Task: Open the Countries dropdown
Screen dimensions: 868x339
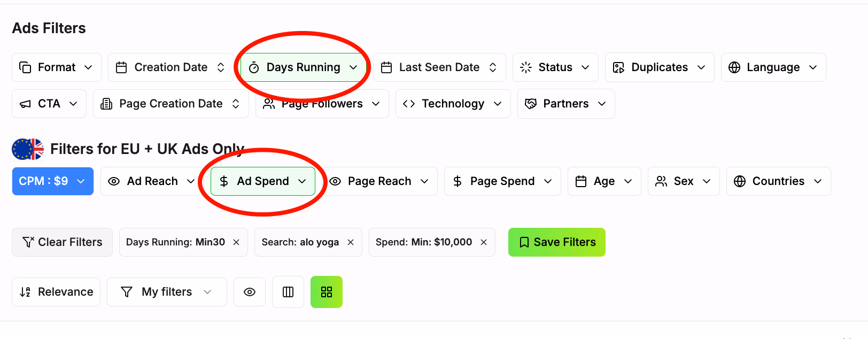Action: point(778,181)
